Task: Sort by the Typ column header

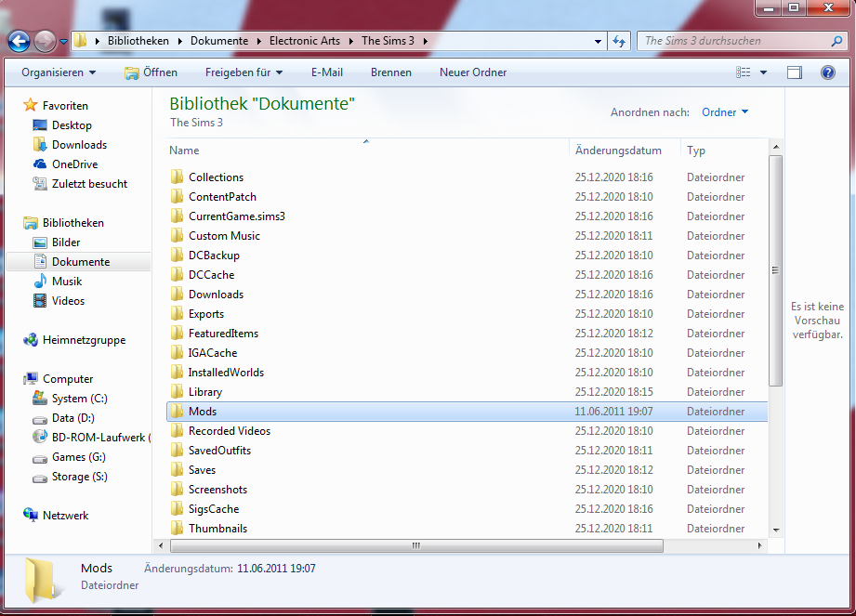Action: 723,151
